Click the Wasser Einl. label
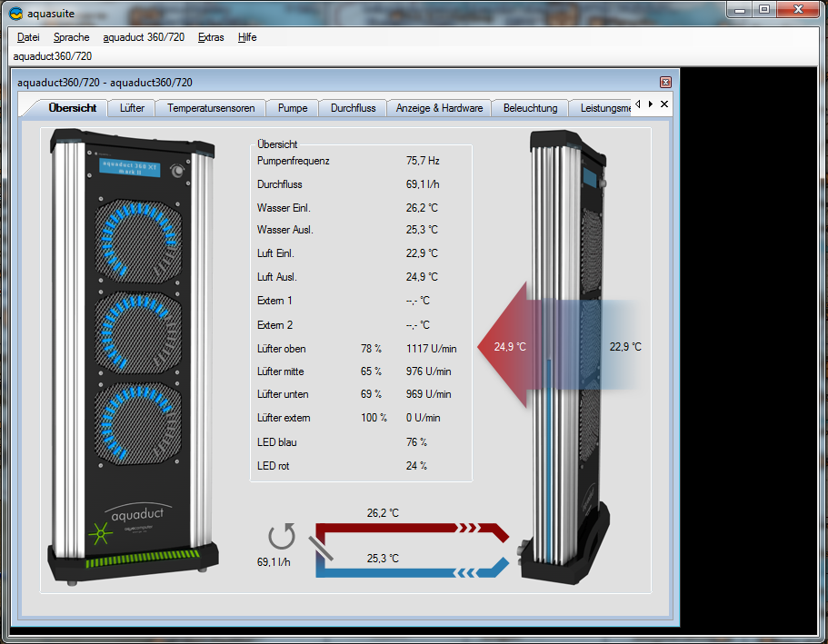The image size is (828, 644). (284, 208)
